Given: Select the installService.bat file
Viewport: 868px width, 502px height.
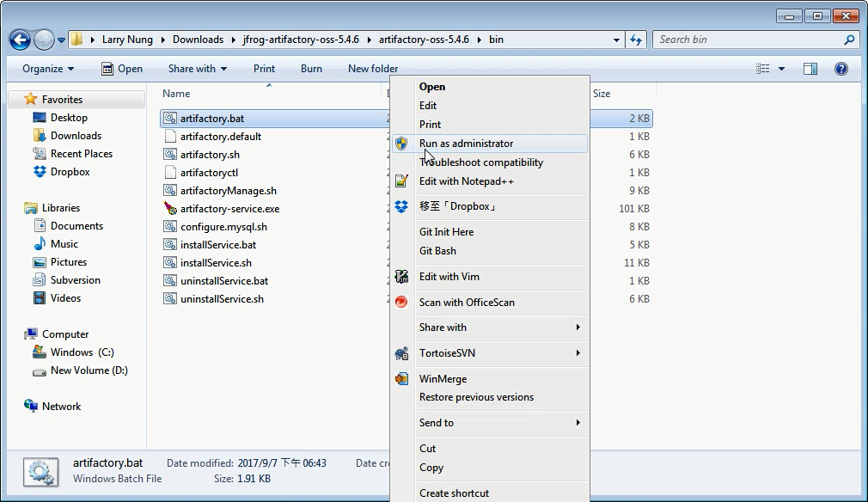Looking at the screenshot, I should click(x=218, y=245).
